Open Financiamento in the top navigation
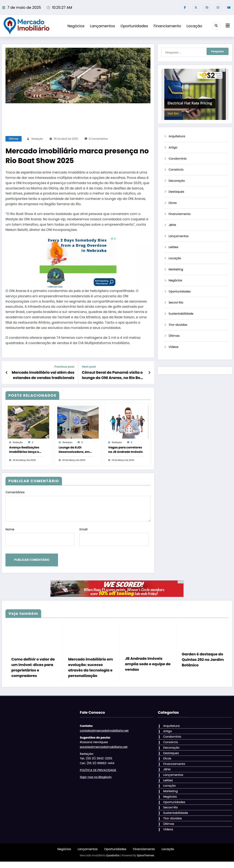The height and width of the screenshot is (868, 234). click(x=167, y=26)
